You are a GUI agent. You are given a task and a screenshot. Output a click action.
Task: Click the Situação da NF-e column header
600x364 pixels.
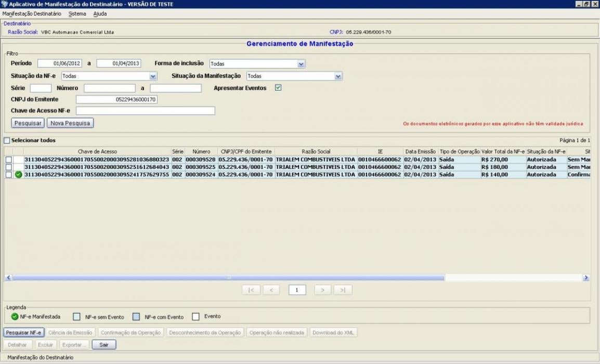(546, 151)
